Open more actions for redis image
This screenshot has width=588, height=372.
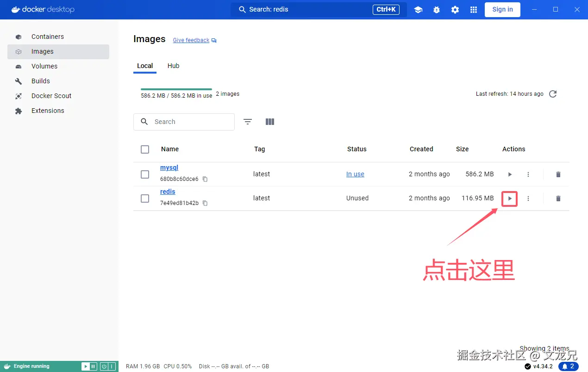click(528, 198)
